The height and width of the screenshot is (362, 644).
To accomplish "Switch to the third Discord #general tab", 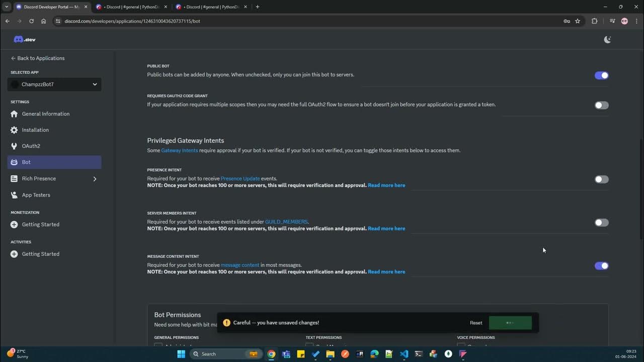I will (212, 7).
